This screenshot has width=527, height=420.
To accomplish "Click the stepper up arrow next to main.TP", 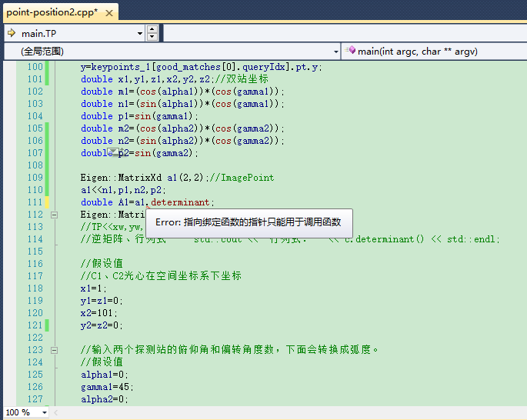I will coord(152,29).
